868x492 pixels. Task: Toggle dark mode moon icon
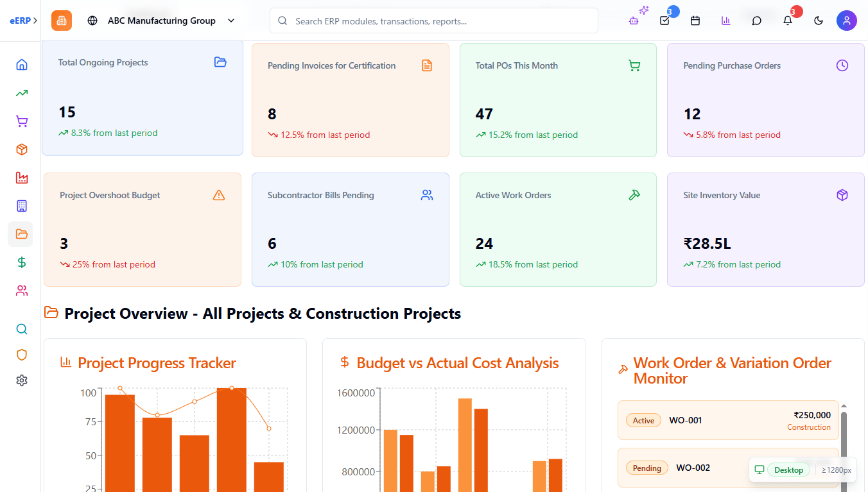819,21
